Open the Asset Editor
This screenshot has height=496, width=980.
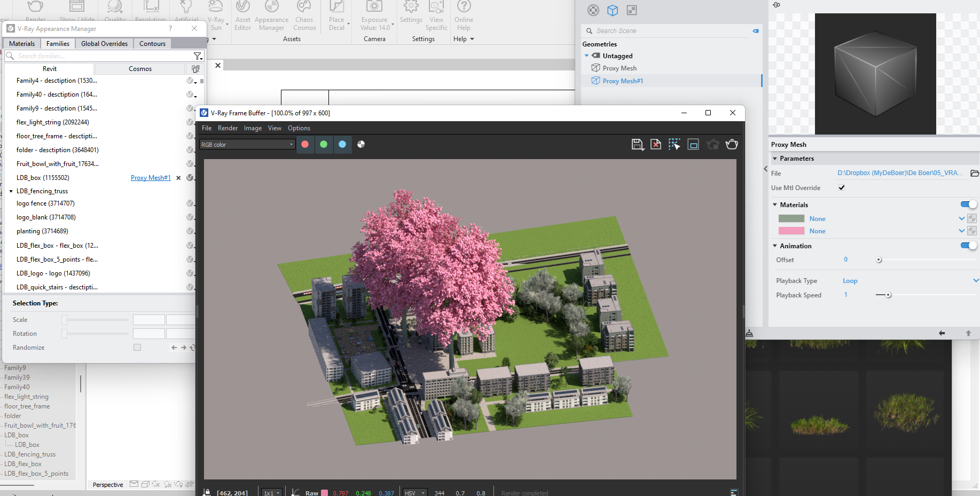click(x=242, y=16)
